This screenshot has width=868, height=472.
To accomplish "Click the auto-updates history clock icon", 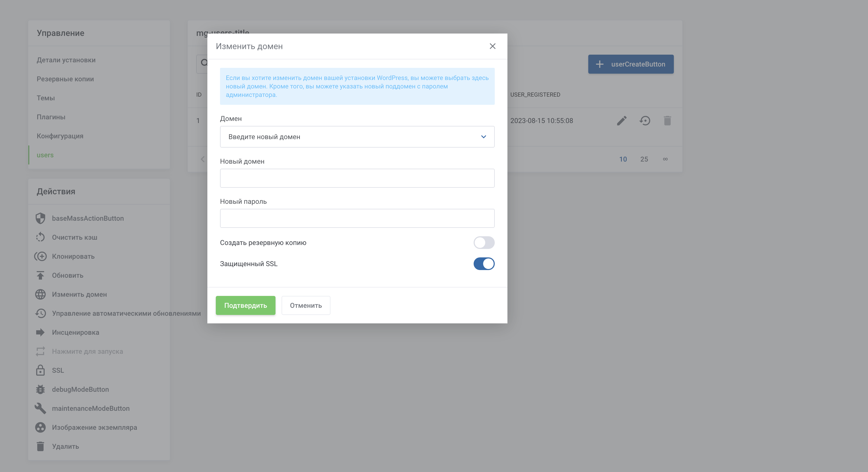I will 40,313.
